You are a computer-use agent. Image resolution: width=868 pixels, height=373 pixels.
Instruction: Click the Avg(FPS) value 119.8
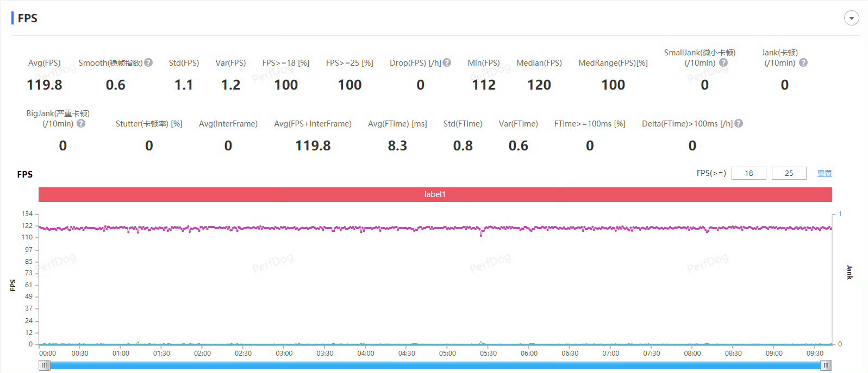45,85
